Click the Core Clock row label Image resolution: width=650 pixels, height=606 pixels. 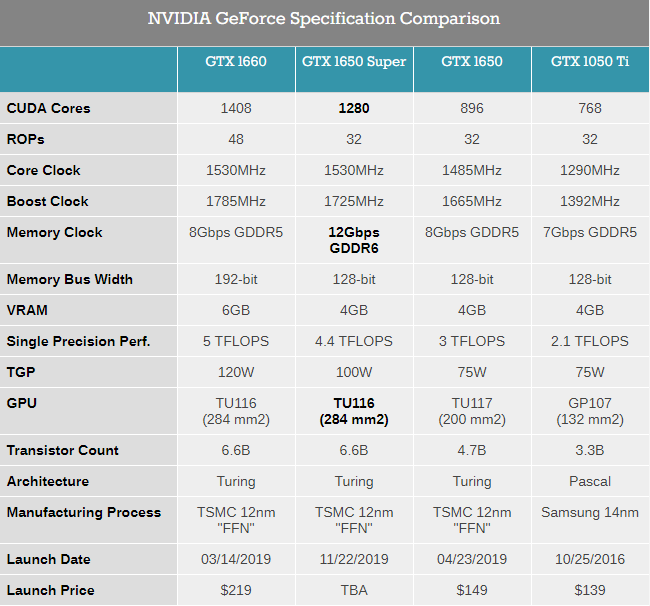point(44,170)
